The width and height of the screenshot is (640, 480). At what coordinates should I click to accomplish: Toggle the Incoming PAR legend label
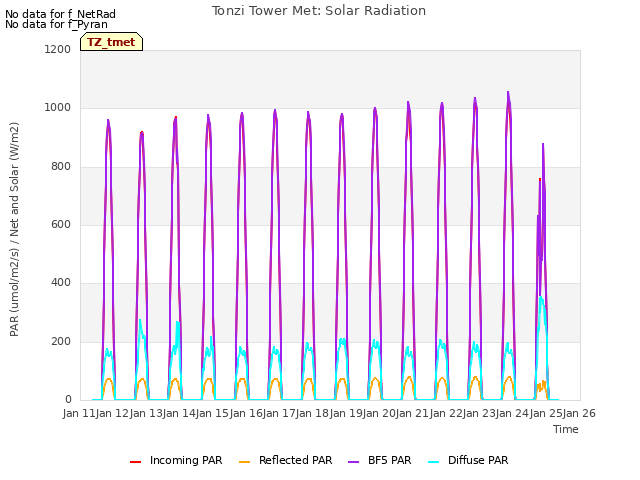pyautogui.click(x=186, y=460)
